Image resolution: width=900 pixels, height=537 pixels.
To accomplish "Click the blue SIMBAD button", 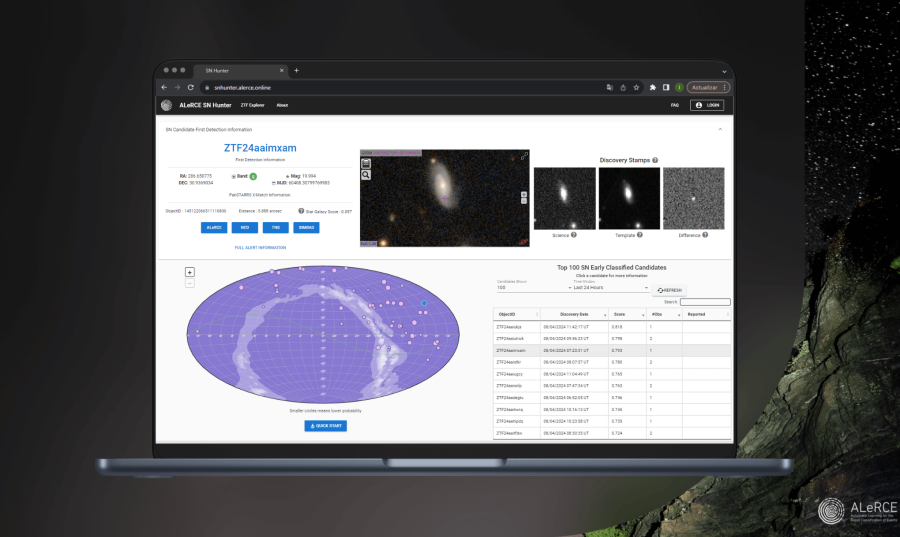I will tap(307, 228).
